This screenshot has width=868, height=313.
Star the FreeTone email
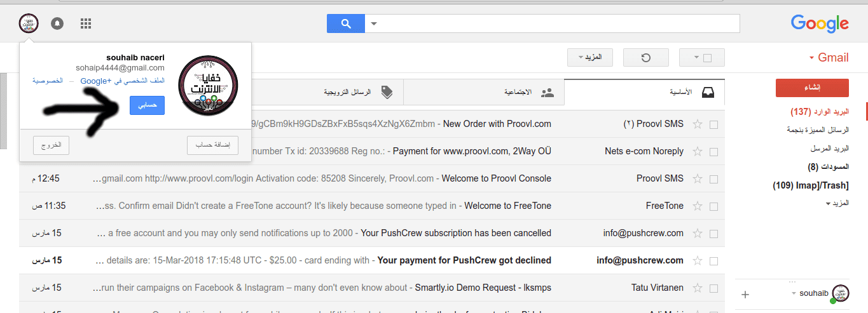pos(698,206)
